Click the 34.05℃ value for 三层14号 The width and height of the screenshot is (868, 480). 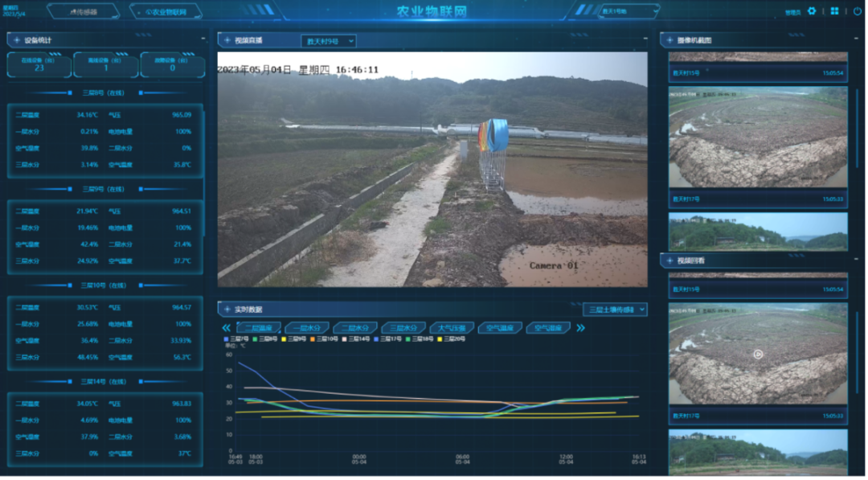pyautogui.click(x=88, y=404)
